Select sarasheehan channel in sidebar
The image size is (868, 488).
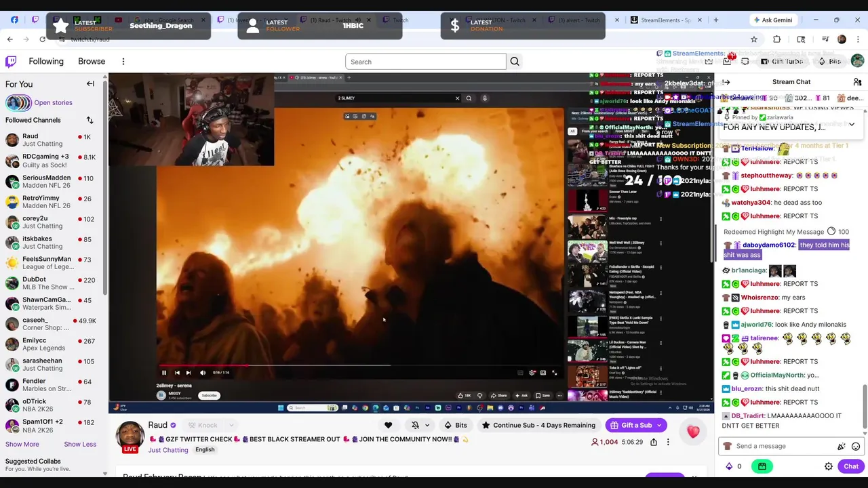click(52, 365)
